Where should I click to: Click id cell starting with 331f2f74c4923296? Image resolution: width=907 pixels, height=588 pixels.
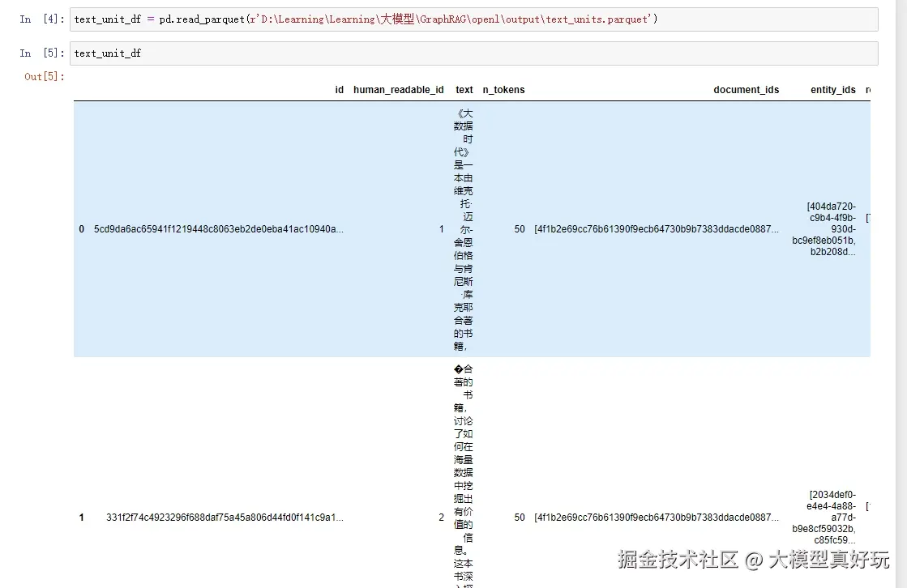[x=225, y=518]
